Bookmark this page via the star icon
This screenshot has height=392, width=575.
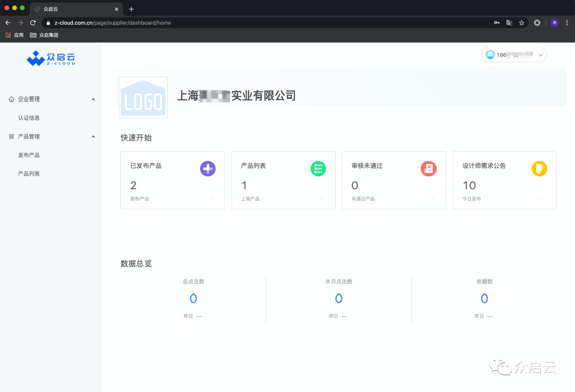point(521,22)
